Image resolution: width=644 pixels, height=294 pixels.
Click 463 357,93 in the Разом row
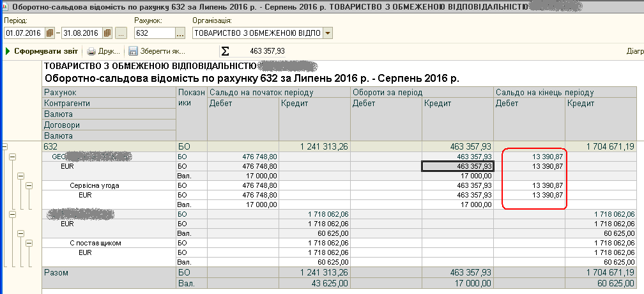457,273
